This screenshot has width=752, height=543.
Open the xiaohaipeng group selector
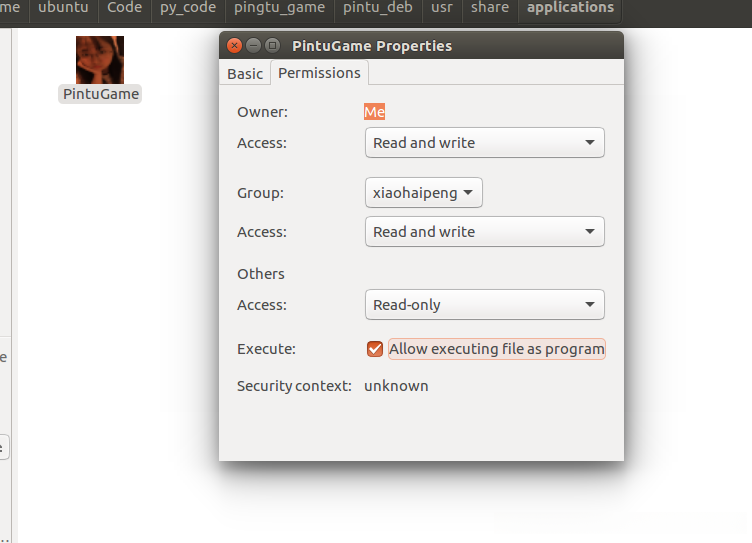point(423,193)
